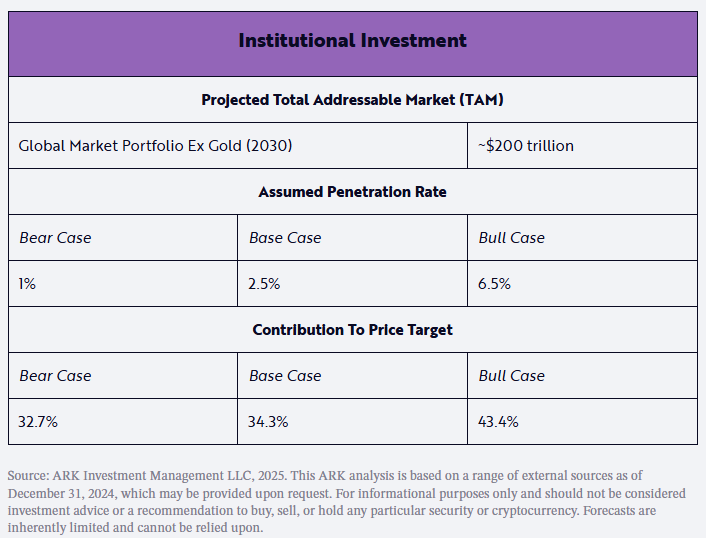Image resolution: width=706 pixels, height=538 pixels.
Task: Select the ~$200 trillion value cell
Action: click(x=527, y=146)
